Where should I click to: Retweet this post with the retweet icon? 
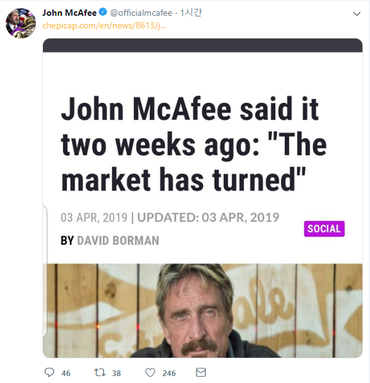coord(100,372)
